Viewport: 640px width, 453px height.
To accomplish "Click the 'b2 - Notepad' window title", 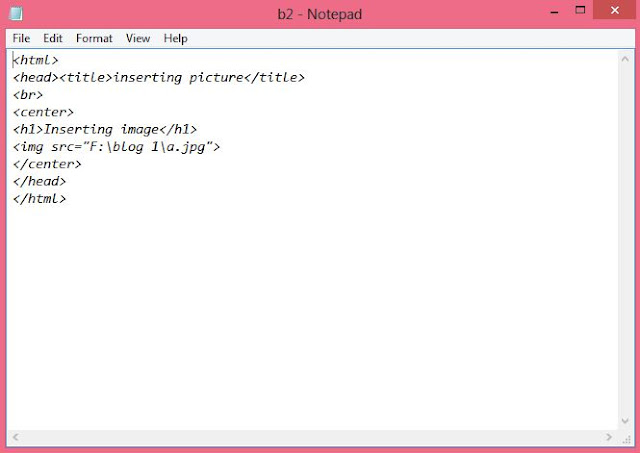I will pyautogui.click(x=320, y=14).
